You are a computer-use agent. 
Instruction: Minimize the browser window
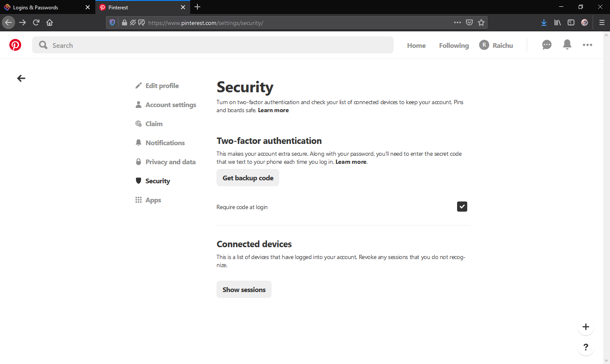[x=561, y=7]
